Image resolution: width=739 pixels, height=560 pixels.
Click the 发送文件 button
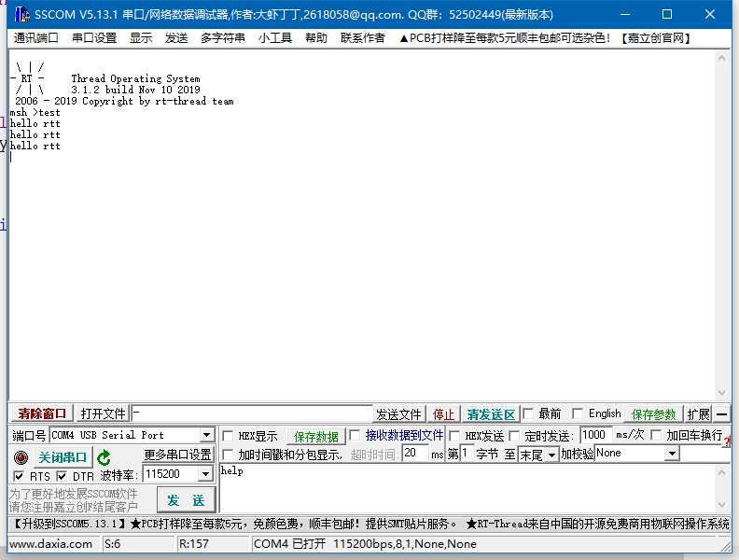pyautogui.click(x=398, y=414)
